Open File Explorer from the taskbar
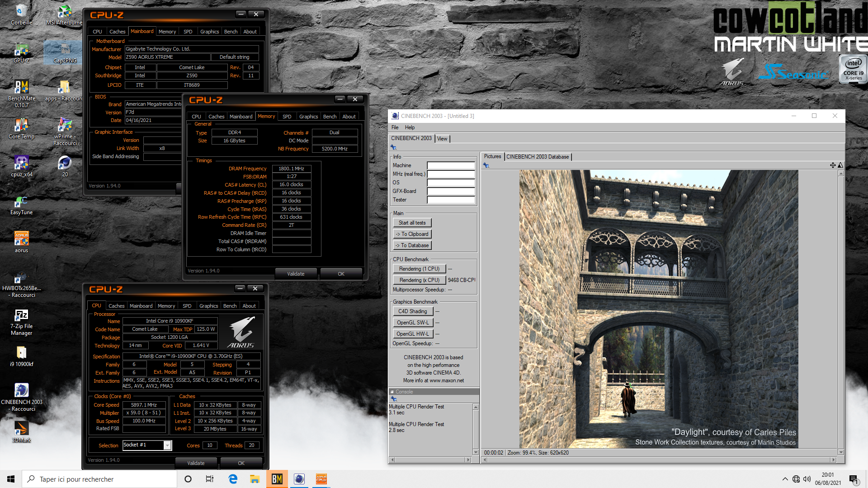 coord(255,479)
